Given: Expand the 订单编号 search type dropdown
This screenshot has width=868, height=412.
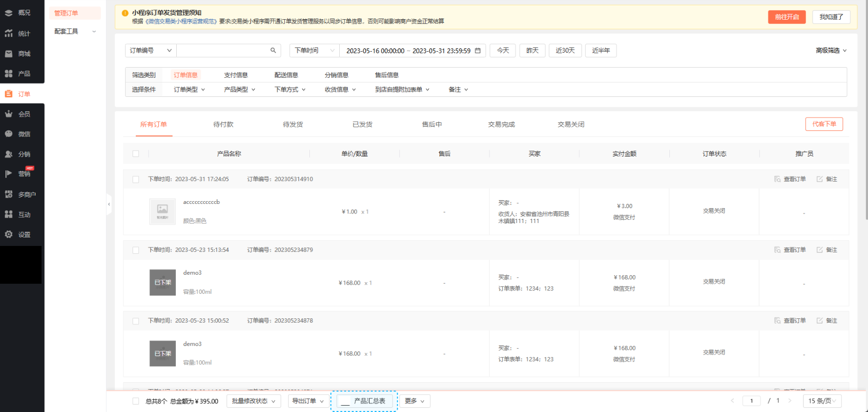Looking at the screenshot, I should tap(151, 51).
